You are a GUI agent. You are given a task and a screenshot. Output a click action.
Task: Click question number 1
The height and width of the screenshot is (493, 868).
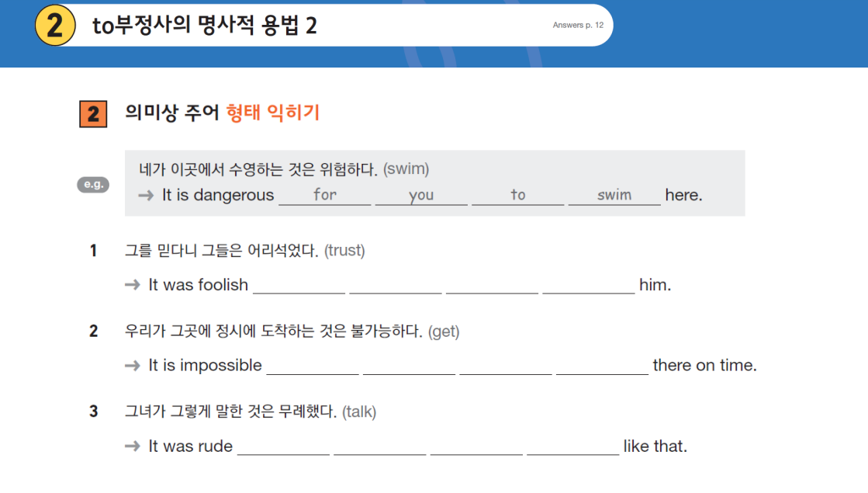(94, 251)
